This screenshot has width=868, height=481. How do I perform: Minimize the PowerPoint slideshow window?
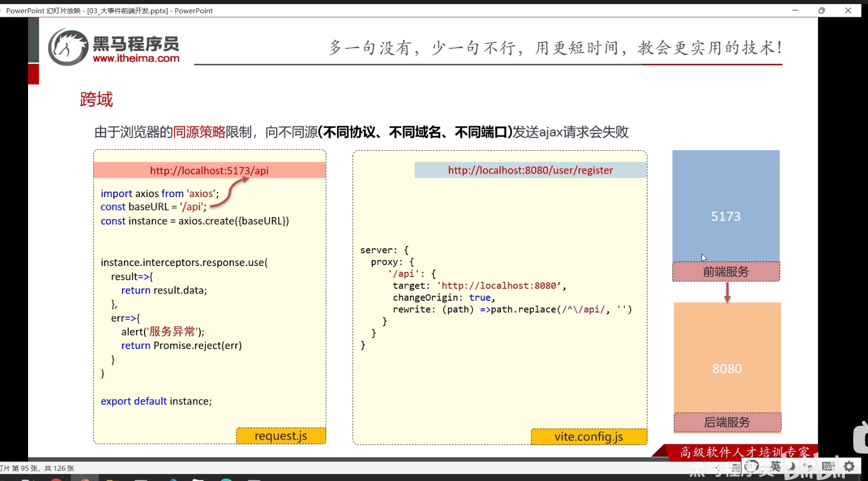click(x=795, y=10)
